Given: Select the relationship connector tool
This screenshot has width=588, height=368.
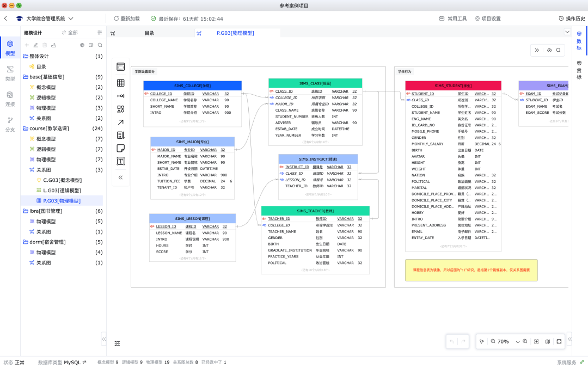Looking at the screenshot, I should click(121, 96).
